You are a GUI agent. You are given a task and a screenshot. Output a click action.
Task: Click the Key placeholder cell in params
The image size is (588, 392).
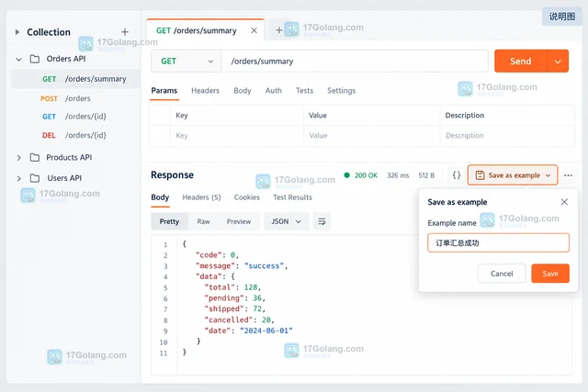tap(237, 136)
